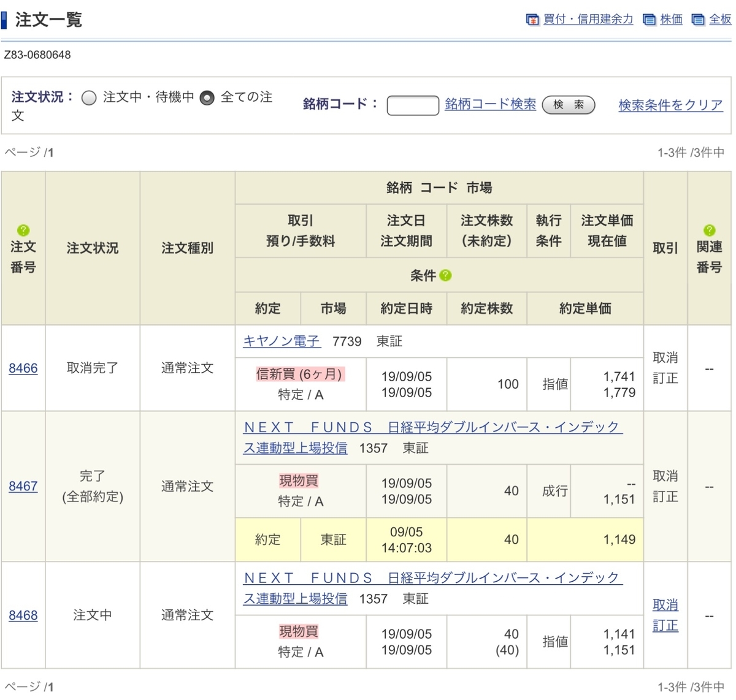Click 現物買 label in order 8468

pyautogui.click(x=299, y=631)
